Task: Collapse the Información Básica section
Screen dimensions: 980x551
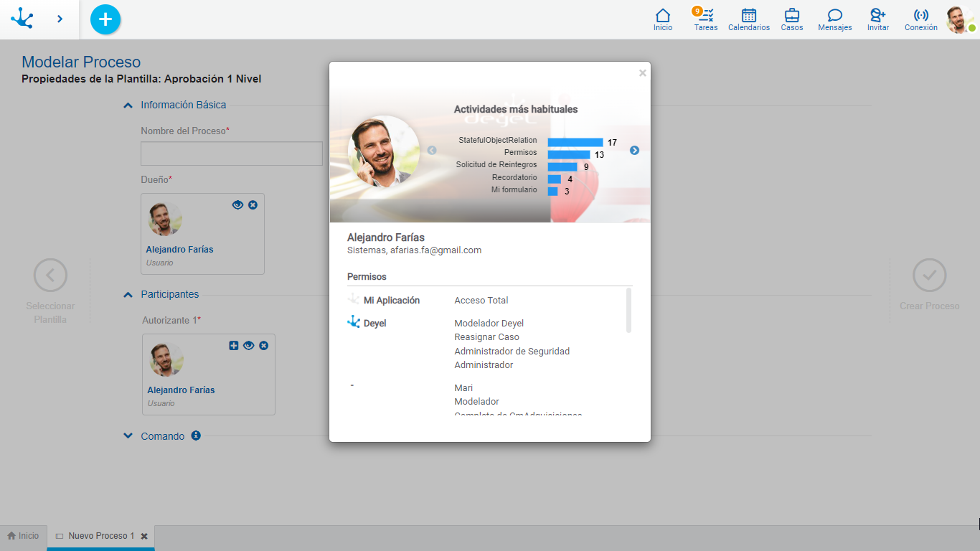Action: (128, 105)
